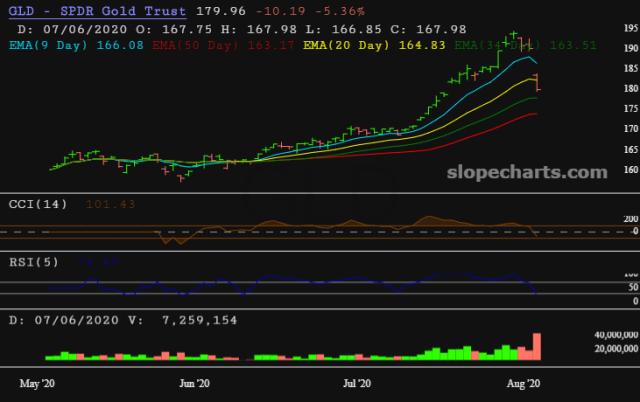Click the volume reading V: 7,259,154
This screenshot has height=402, width=640.
click(183, 320)
